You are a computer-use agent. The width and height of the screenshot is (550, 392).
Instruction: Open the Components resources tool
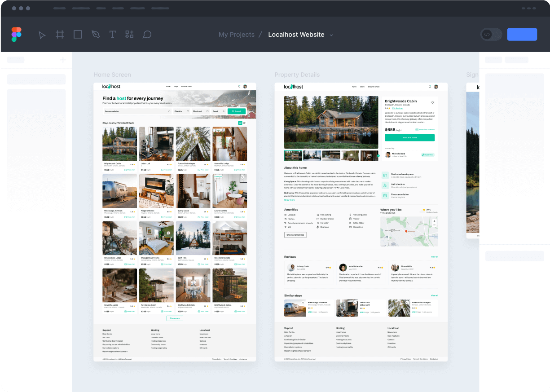point(129,35)
